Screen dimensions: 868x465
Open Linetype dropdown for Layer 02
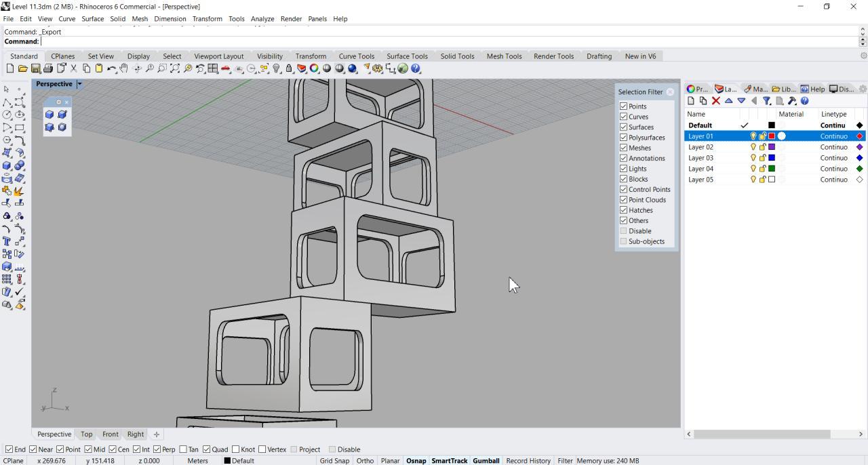click(833, 147)
